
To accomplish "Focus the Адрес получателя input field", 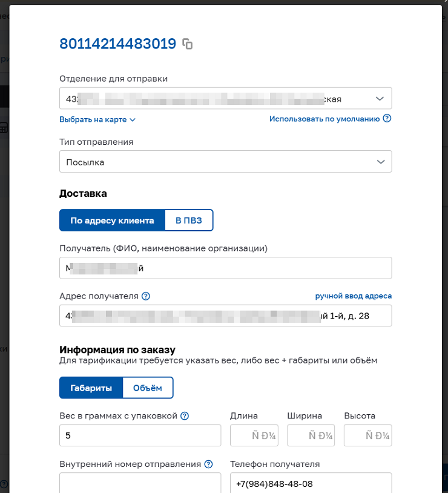I will pyautogui.click(x=225, y=316).
